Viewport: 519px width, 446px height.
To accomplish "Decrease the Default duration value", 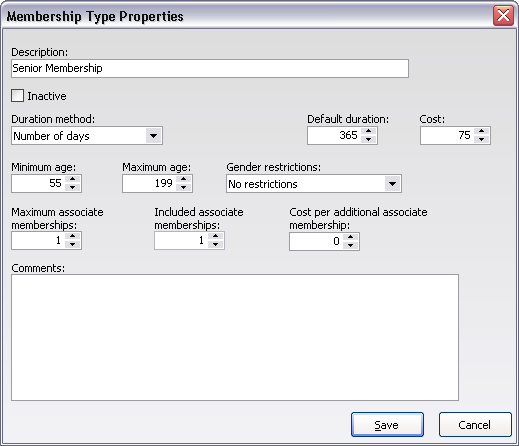I will (368, 139).
